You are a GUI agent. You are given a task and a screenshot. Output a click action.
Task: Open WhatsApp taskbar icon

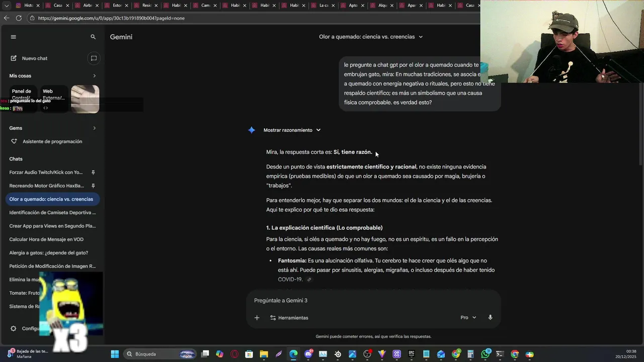[x=486, y=354]
